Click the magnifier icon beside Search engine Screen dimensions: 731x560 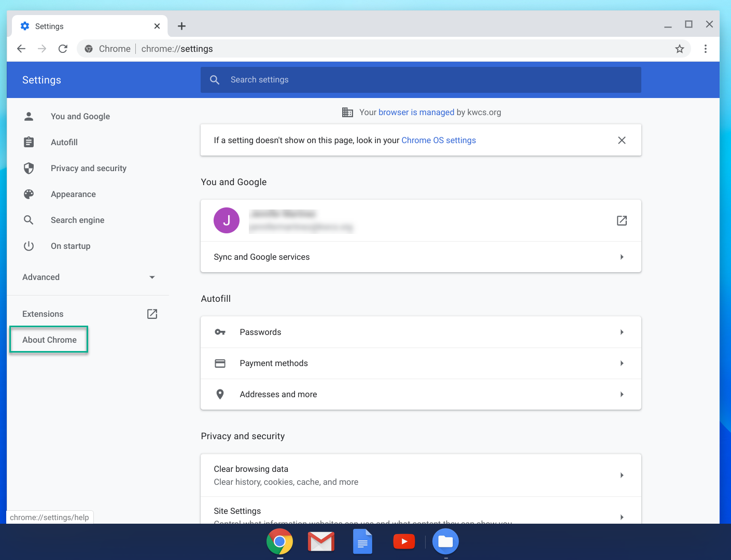pyautogui.click(x=29, y=220)
